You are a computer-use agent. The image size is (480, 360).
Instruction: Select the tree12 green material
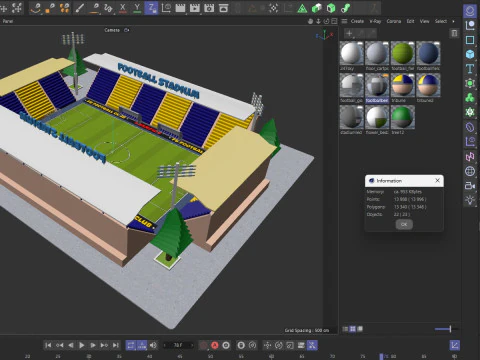pos(402,117)
